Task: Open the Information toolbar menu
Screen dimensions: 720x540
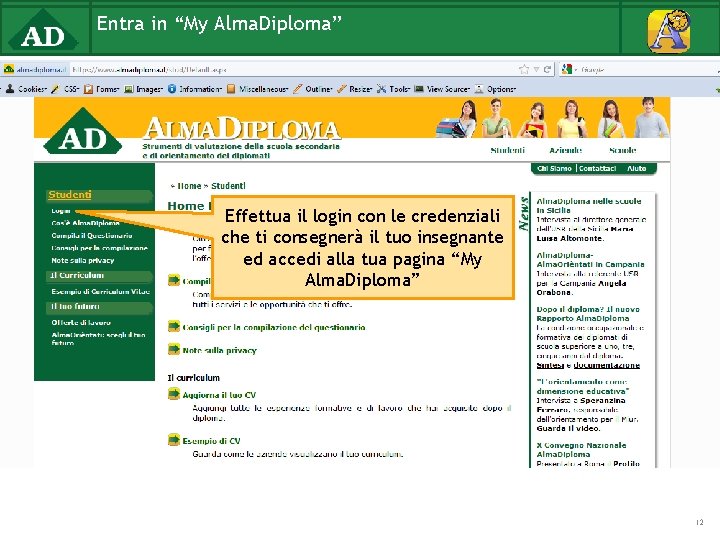Action: click(195, 89)
